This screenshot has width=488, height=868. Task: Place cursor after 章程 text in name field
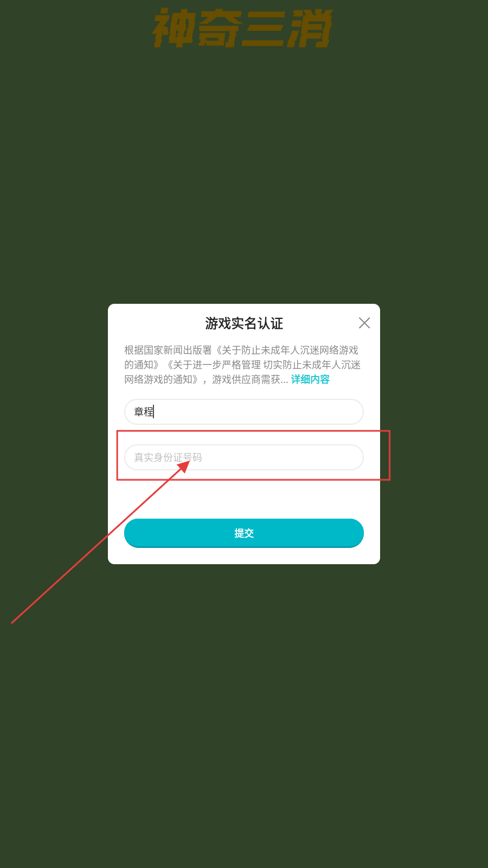point(155,412)
